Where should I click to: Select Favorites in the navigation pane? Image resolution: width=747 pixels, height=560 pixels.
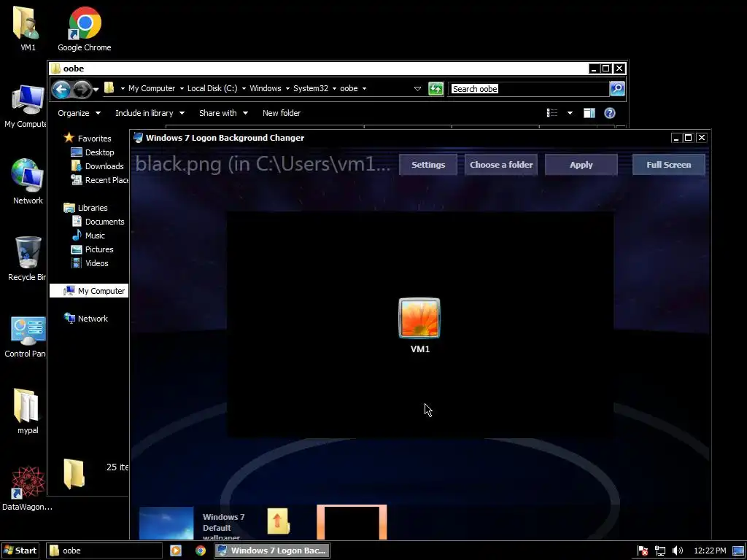pos(88,138)
